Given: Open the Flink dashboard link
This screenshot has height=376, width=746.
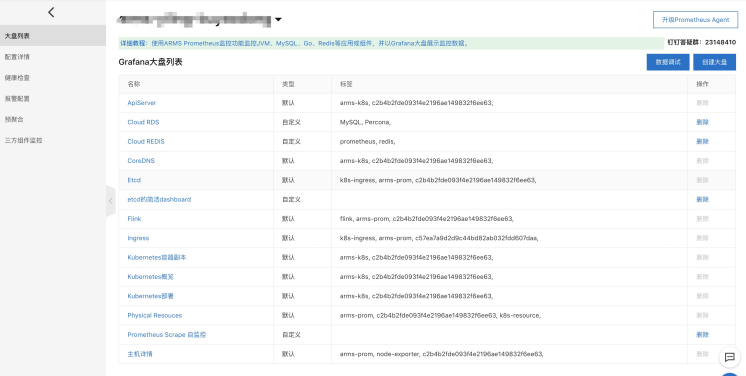Looking at the screenshot, I should coord(134,219).
